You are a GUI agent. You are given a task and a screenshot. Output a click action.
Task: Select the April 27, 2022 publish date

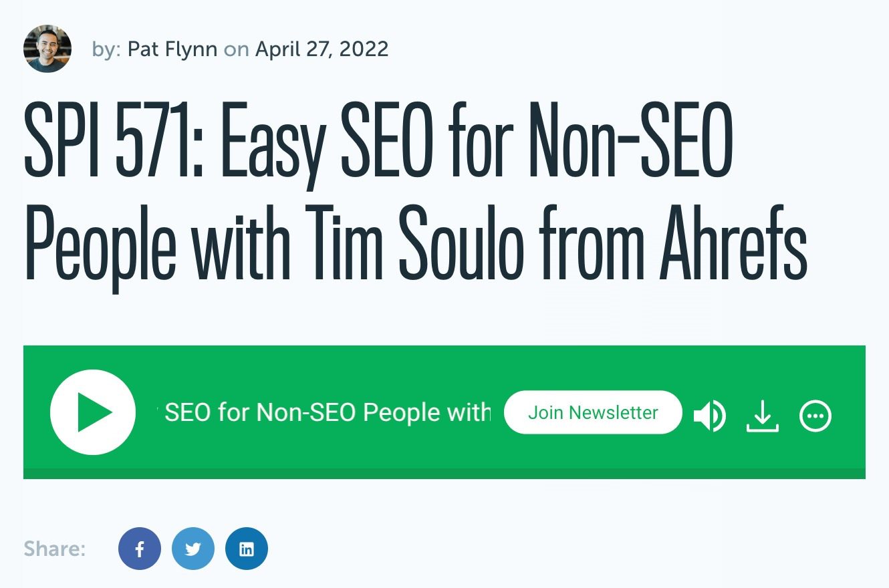321,48
